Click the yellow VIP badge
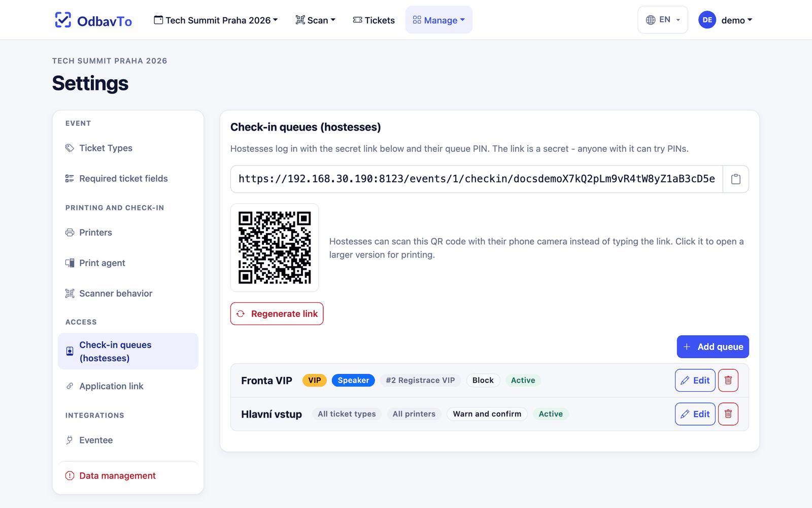812x508 pixels. point(314,380)
